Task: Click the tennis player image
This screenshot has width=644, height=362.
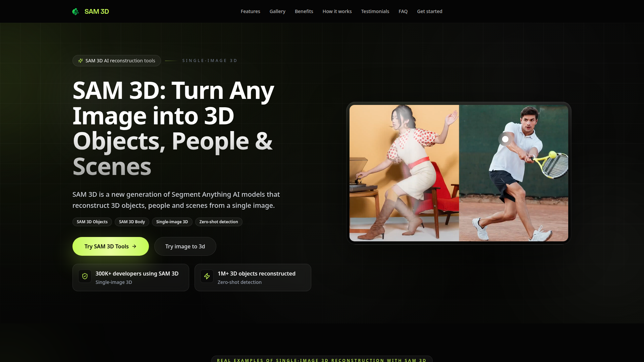Action: click(514, 173)
